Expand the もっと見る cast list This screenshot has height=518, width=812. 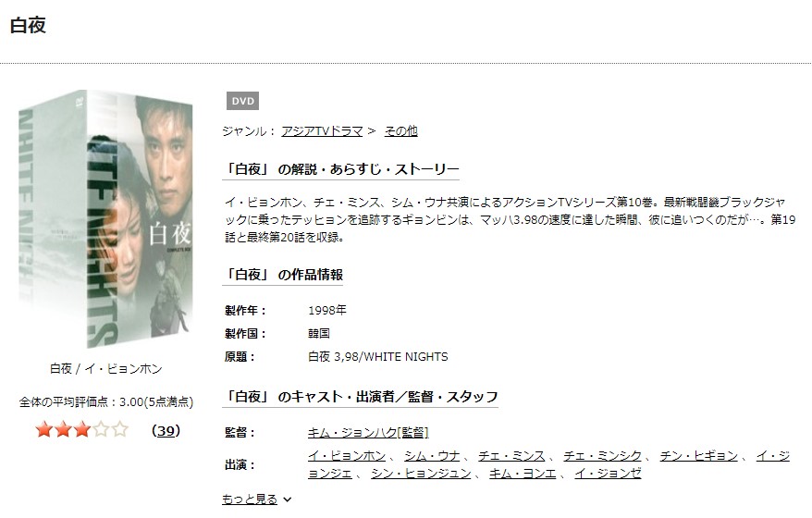pyautogui.click(x=250, y=499)
